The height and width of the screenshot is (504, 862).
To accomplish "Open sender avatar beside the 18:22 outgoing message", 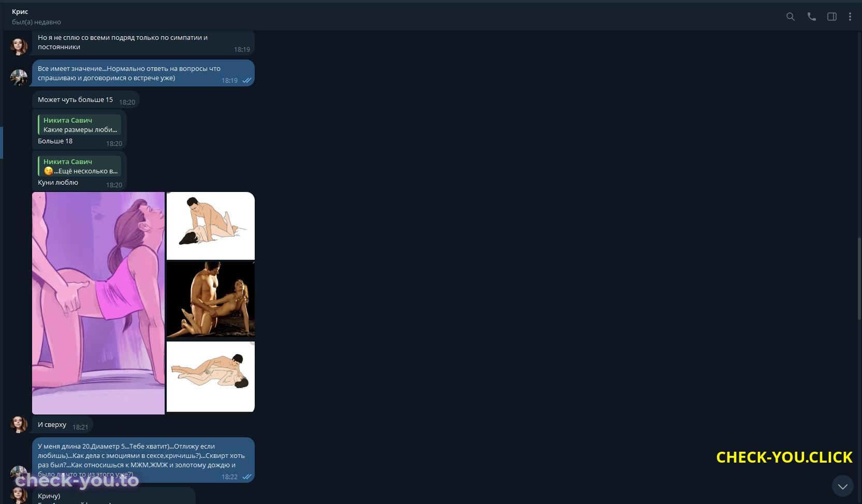I will coord(19,474).
